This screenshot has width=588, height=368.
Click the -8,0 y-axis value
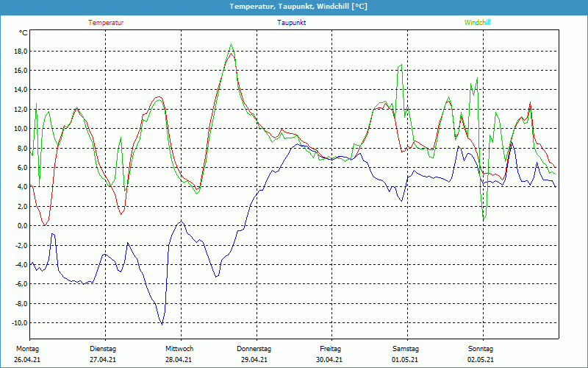(21, 303)
